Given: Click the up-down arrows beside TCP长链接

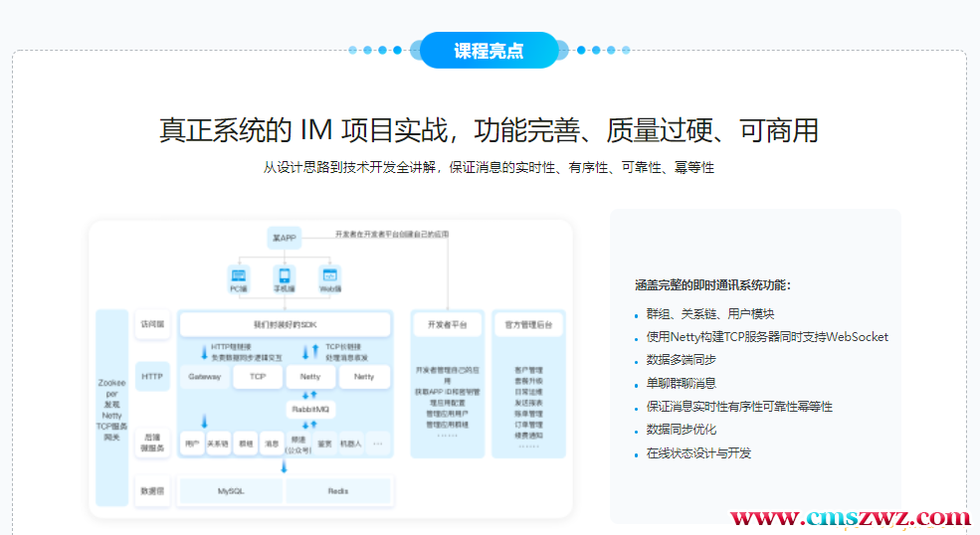Looking at the screenshot, I should coord(311,351).
